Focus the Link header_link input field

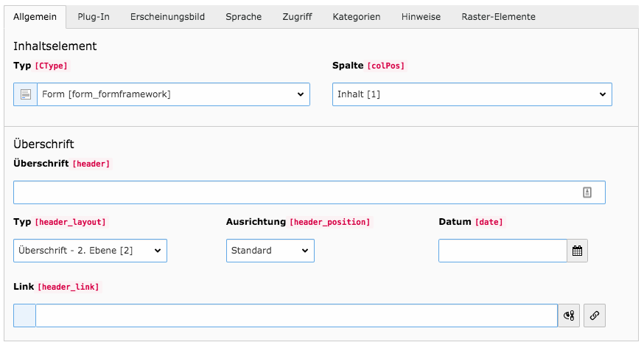(x=296, y=316)
